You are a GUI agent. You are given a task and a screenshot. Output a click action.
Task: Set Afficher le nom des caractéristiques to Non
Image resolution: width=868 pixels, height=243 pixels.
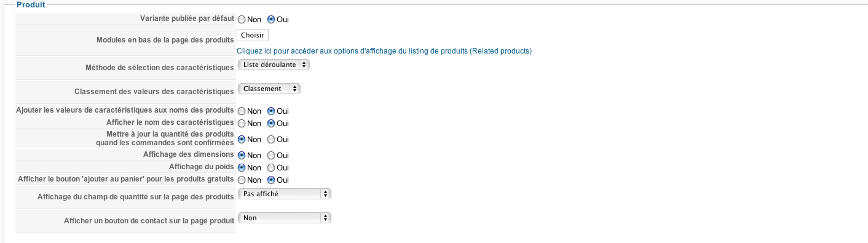pos(242,123)
